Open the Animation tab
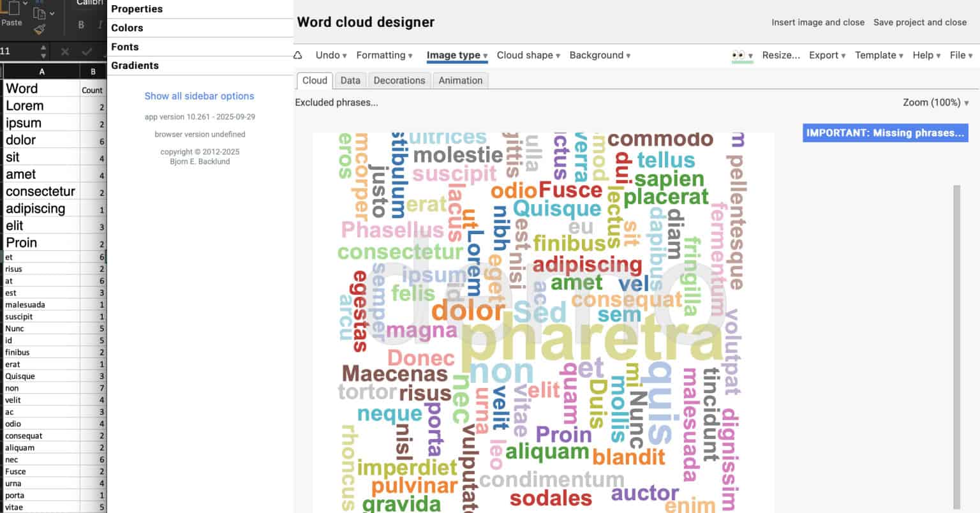 coord(460,80)
